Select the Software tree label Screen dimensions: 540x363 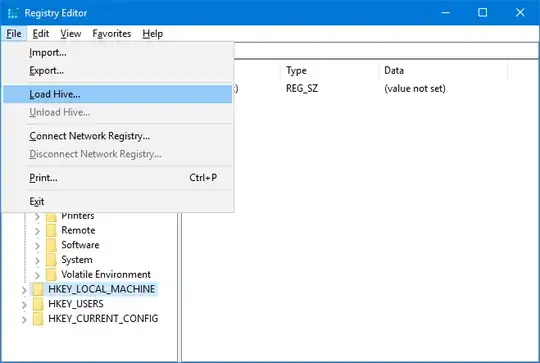(80, 245)
